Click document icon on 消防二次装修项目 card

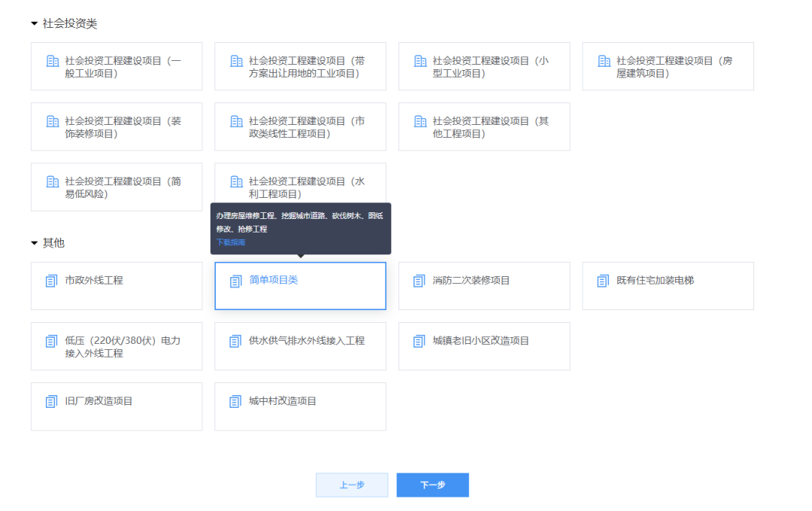[420, 281]
